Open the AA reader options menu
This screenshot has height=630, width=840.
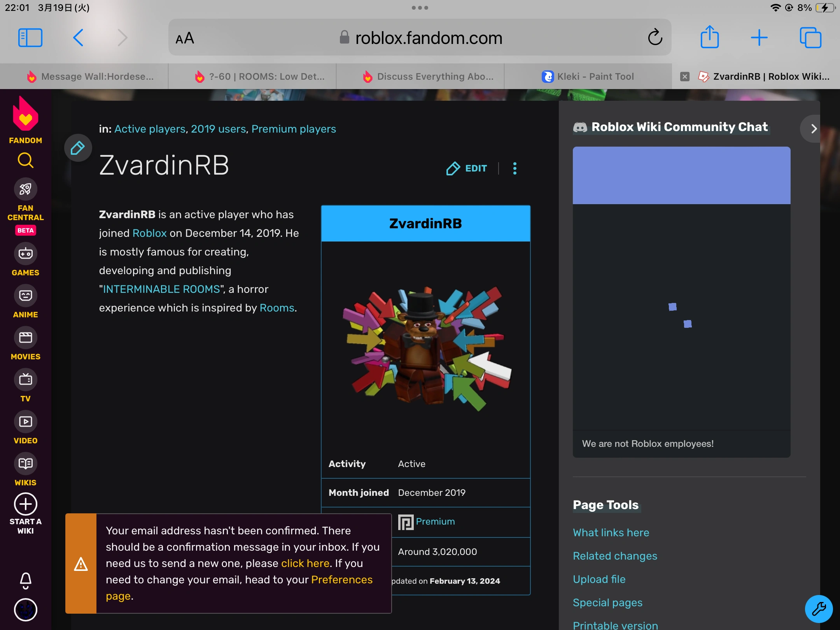coord(185,38)
